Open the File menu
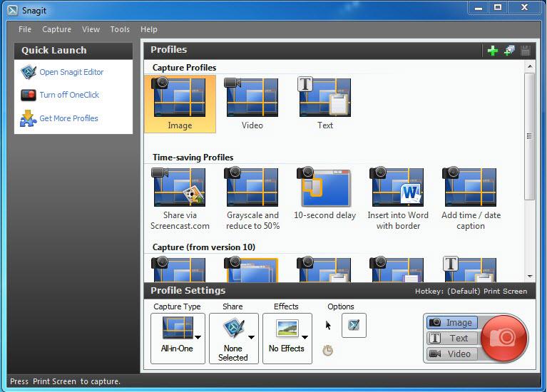 25,29
